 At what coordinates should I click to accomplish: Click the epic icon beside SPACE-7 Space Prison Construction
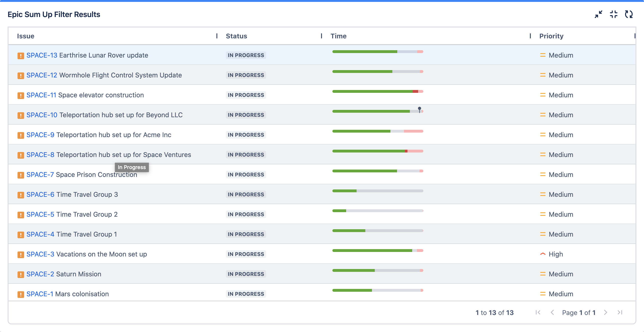[21, 175]
